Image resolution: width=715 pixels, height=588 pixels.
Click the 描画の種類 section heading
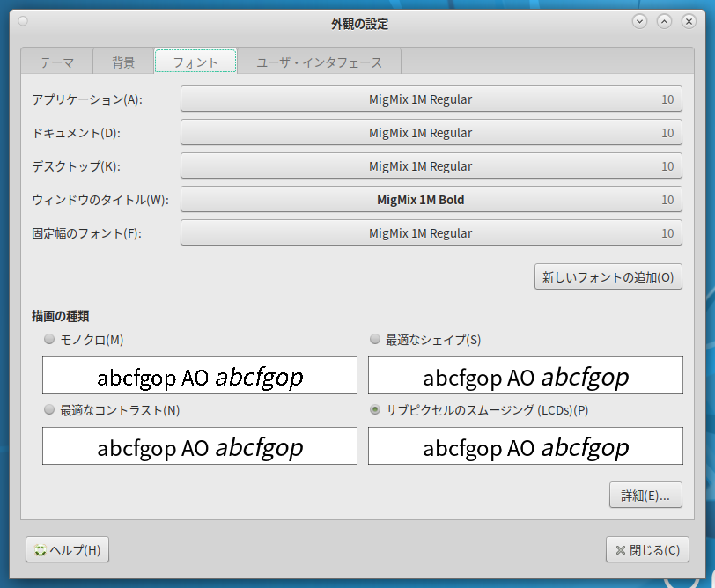tap(60, 316)
